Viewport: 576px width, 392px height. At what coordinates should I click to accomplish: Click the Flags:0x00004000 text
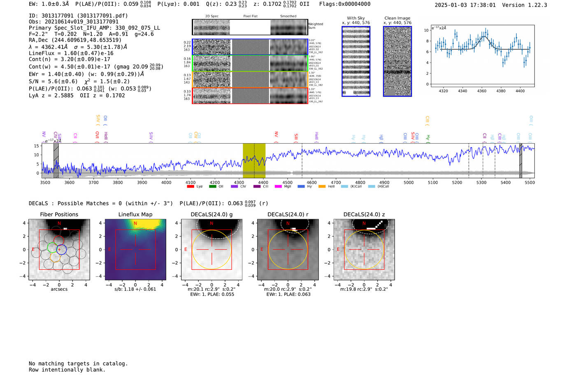tap(345, 4)
